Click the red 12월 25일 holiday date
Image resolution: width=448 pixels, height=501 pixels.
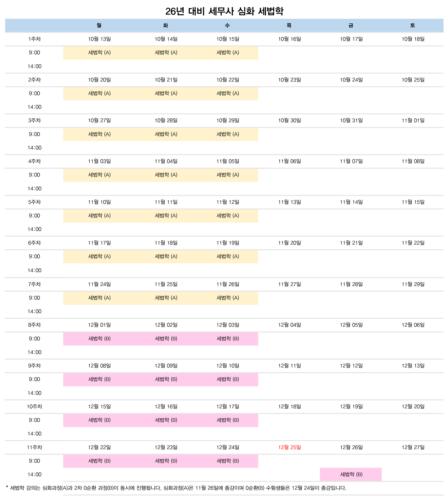point(289,447)
